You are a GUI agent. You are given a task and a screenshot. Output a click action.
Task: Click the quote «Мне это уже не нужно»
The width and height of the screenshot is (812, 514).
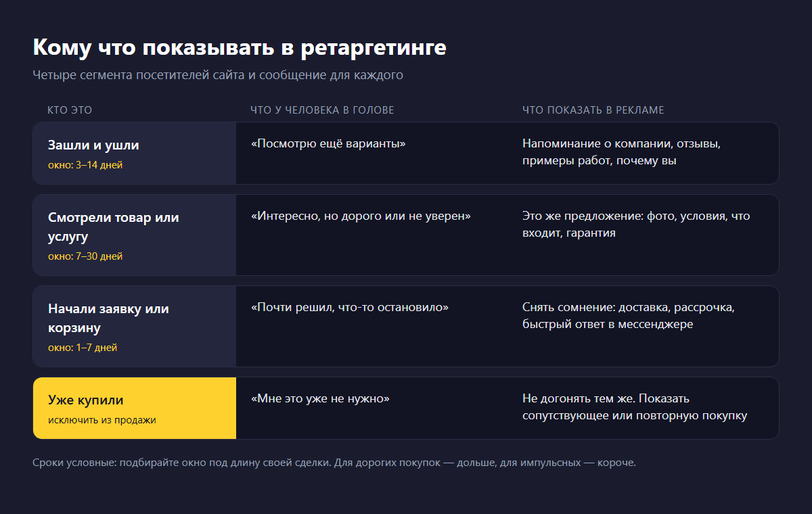tap(320, 398)
